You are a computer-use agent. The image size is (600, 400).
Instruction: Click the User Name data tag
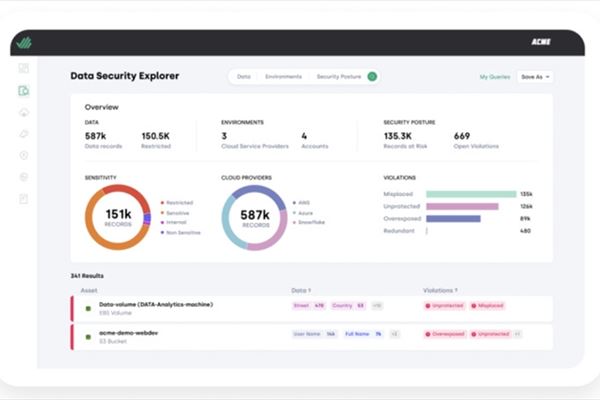pos(314,334)
